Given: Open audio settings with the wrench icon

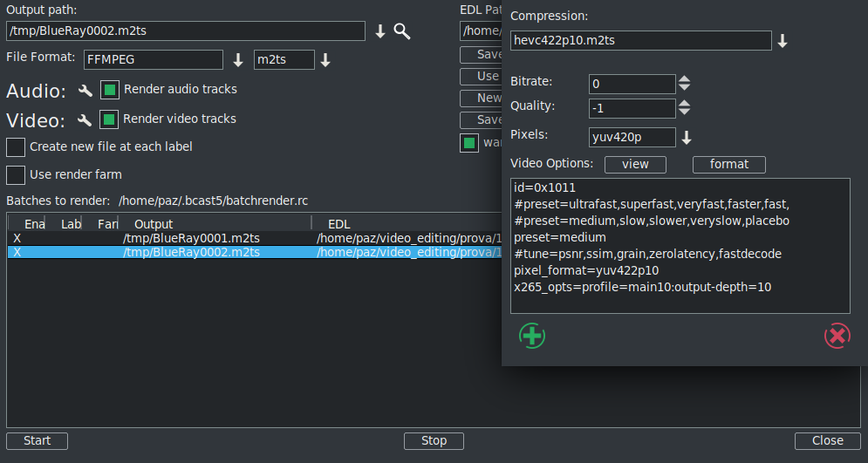Looking at the screenshot, I should coord(85,91).
